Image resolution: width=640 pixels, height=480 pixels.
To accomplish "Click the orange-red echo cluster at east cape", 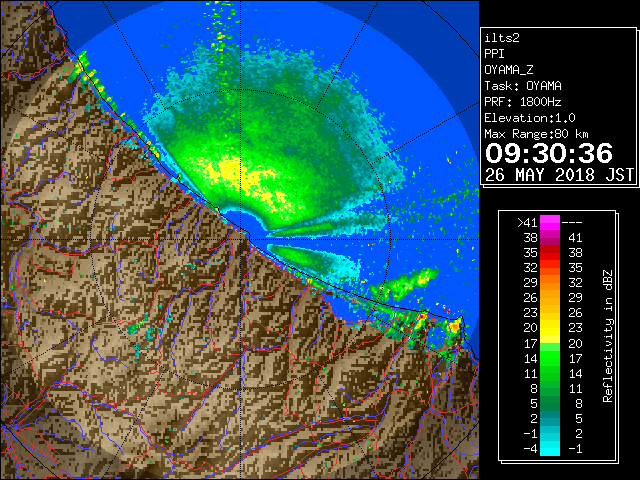I will click(454, 327).
